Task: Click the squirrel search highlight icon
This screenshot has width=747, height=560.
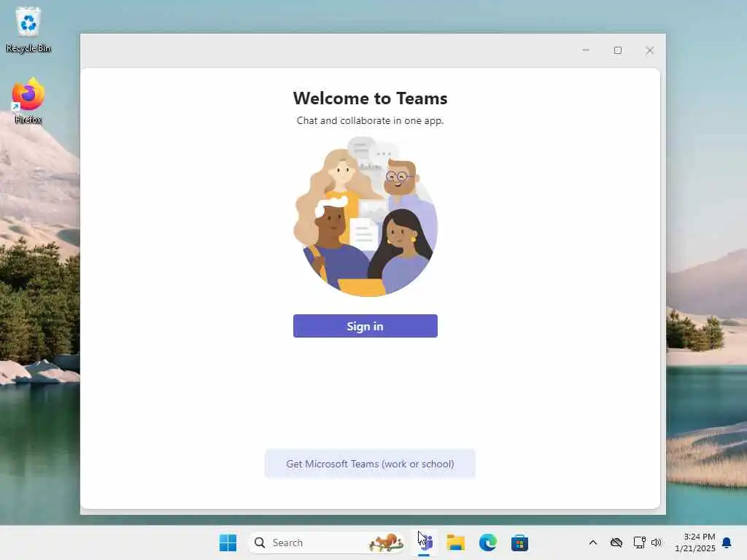Action: click(387, 542)
